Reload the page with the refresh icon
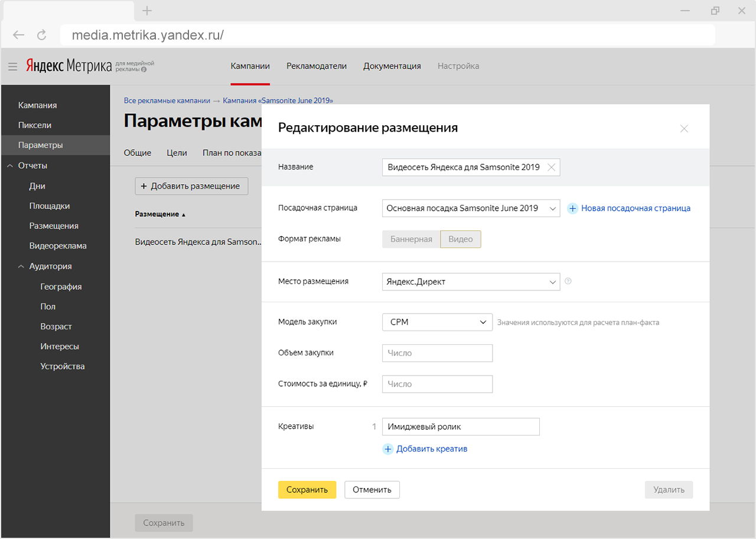 (x=41, y=35)
